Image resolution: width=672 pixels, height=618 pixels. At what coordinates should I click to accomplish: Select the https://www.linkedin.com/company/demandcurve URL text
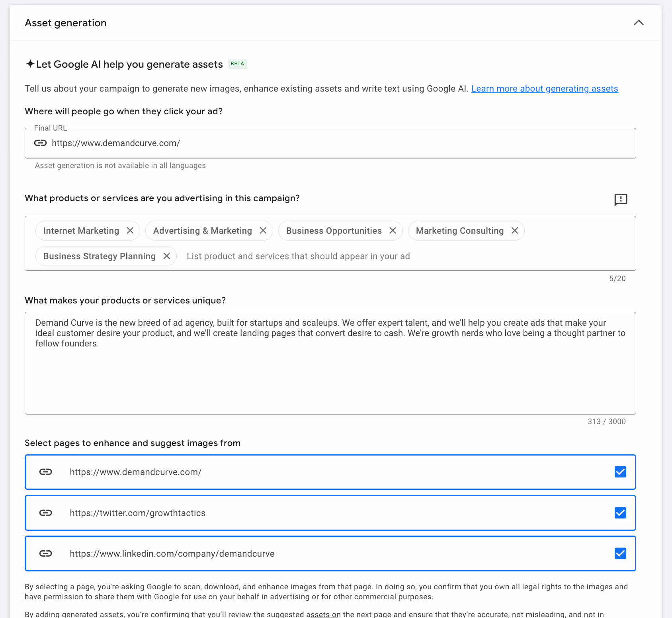(x=172, y=553)
